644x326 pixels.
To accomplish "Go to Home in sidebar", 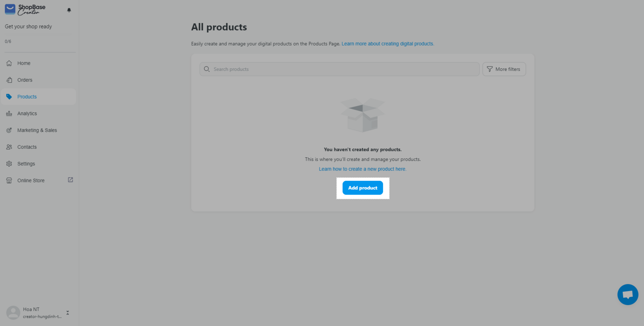I will 38,63.
